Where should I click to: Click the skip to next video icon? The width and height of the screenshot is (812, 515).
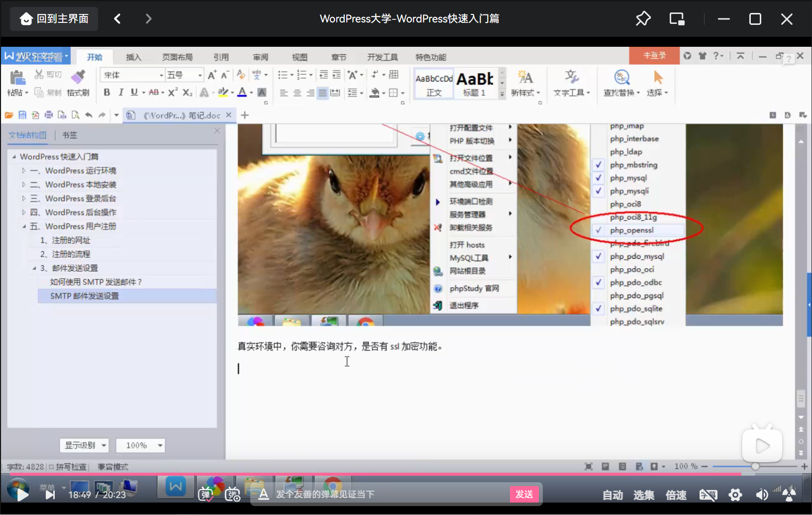[50, 495]
